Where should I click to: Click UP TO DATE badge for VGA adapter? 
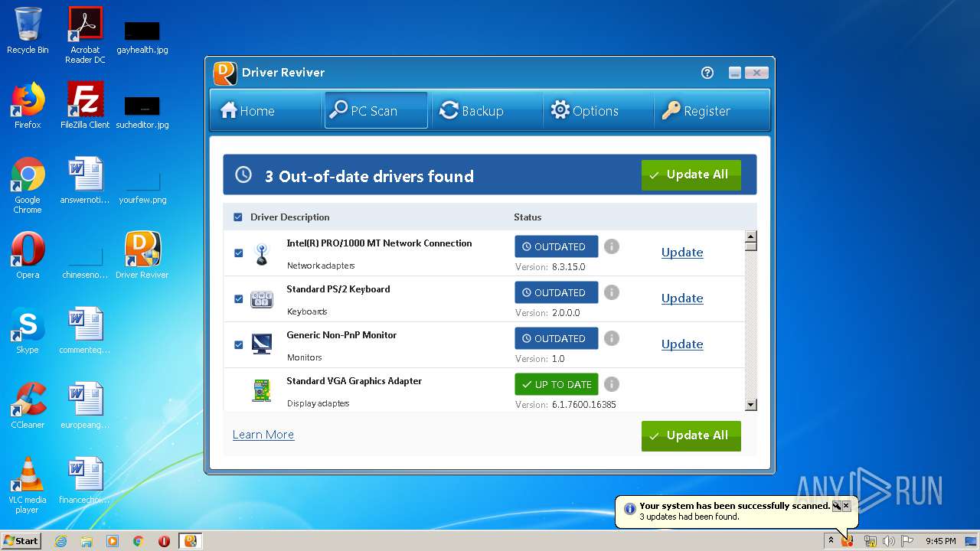(557, 384)
